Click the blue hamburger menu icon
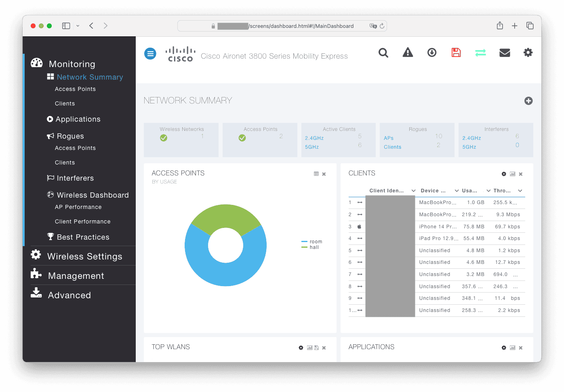 [x=150, y=53]
